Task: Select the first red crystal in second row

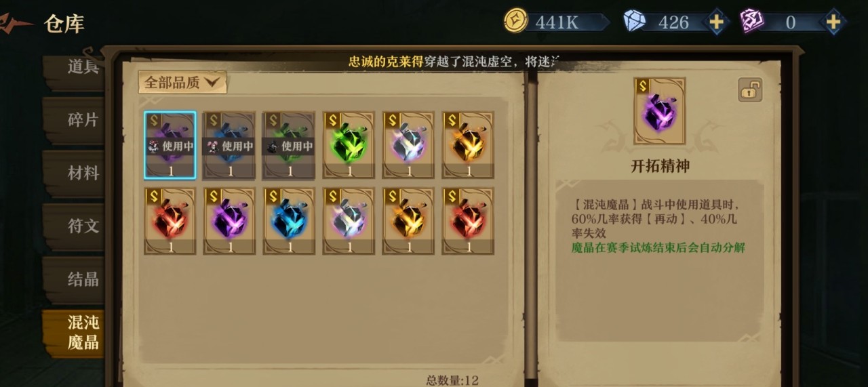Action: [170, 221]
